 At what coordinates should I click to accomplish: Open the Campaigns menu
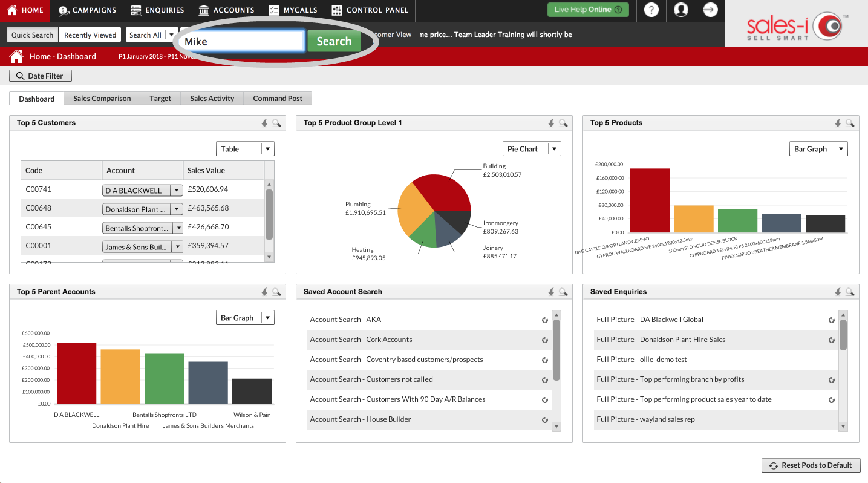coord(87,10)
